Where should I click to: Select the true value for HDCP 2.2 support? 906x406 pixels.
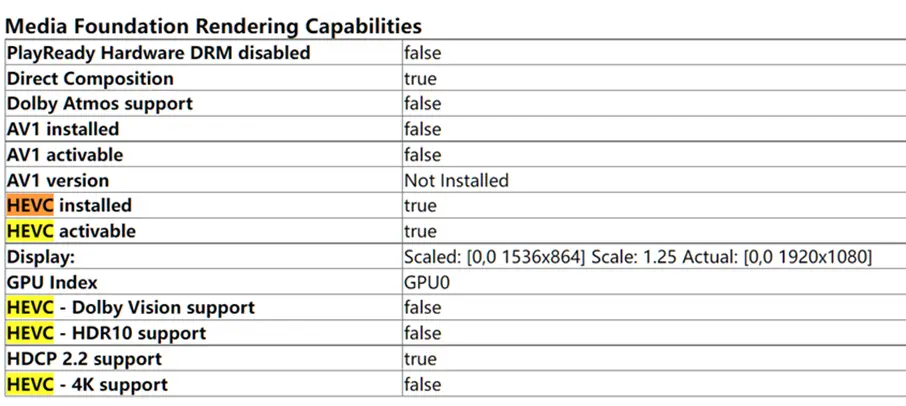420,359
